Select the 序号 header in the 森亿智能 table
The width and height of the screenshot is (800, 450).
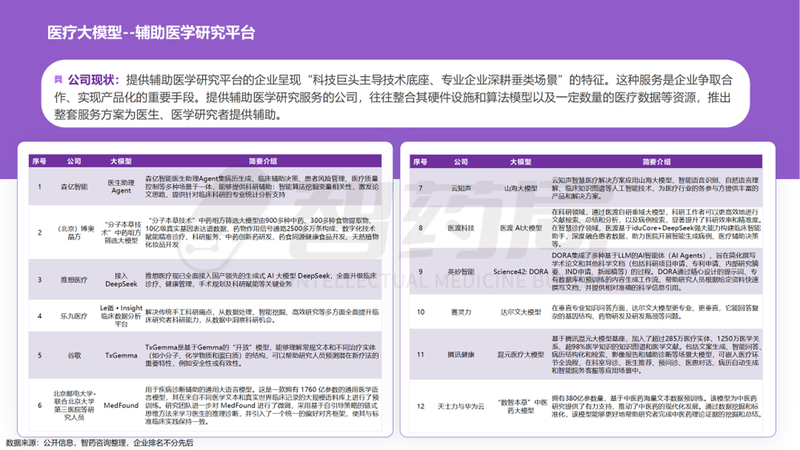click(39, 161)
